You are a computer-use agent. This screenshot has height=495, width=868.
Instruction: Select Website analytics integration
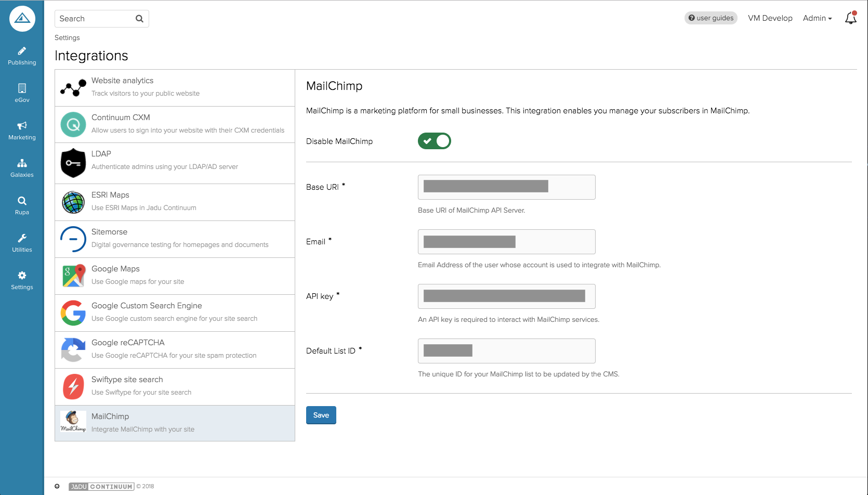pyautogui.click(x=175, y=88)
